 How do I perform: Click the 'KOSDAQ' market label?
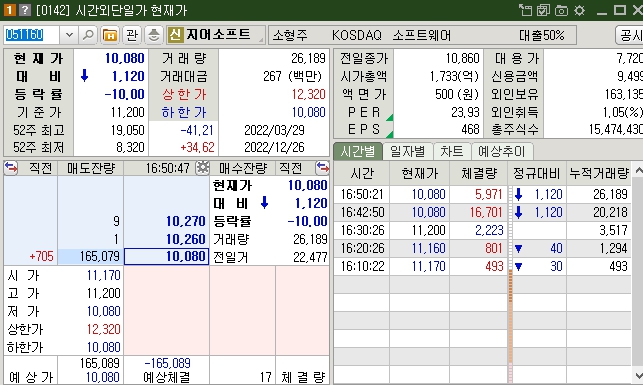[x=356, y=35]
